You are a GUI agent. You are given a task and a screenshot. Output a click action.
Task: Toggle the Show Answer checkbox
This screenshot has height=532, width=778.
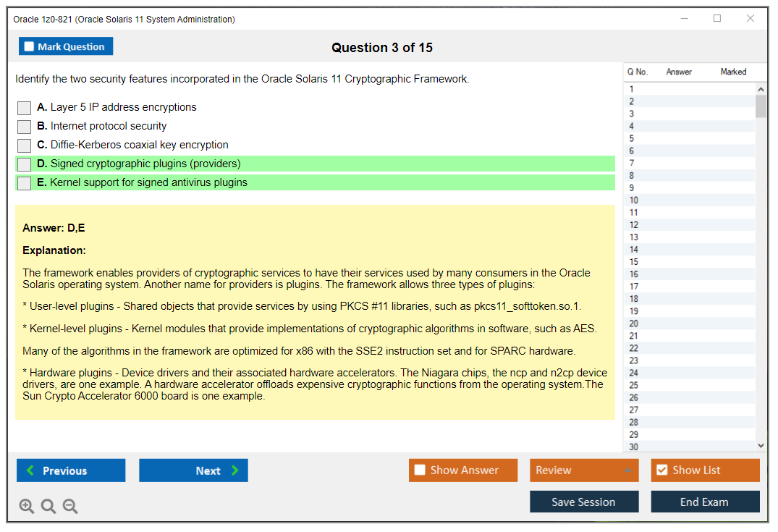coord(420,470)
